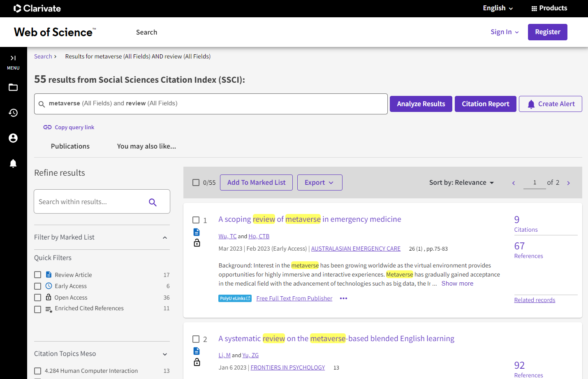Click the Web of Science logo
Screen dimensions: 588x379
(55, 32)
